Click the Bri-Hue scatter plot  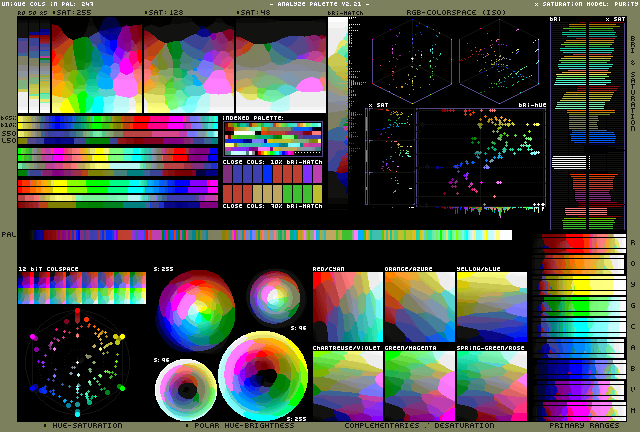click(481, 155)
